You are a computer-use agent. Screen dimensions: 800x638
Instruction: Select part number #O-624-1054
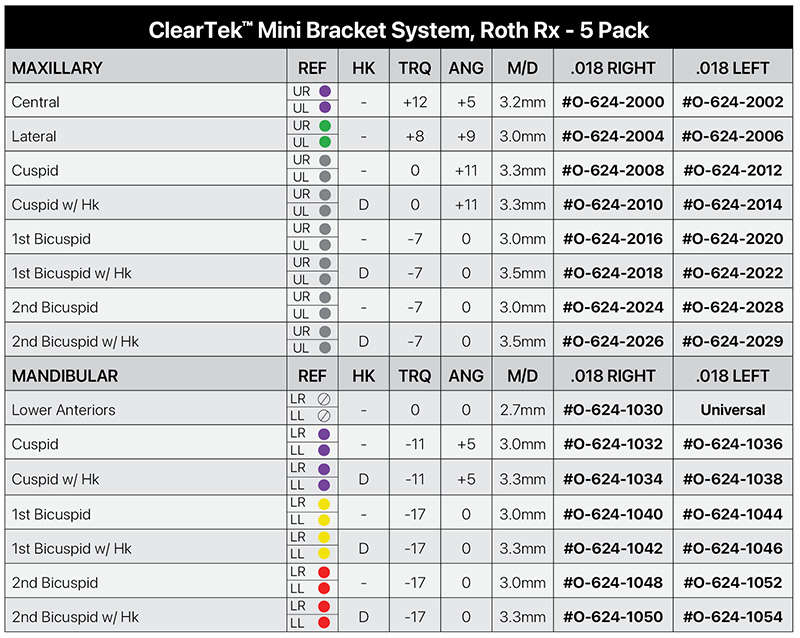pyautogui.click(x=733, y=617)
